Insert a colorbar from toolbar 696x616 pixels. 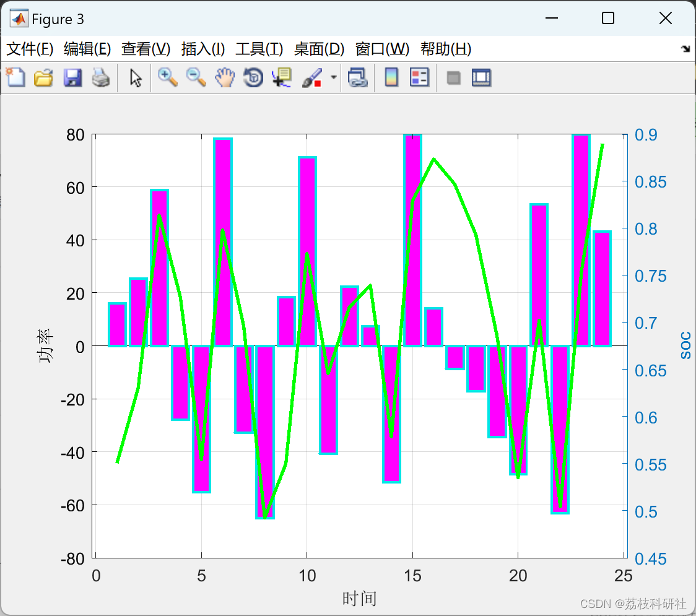391,77
